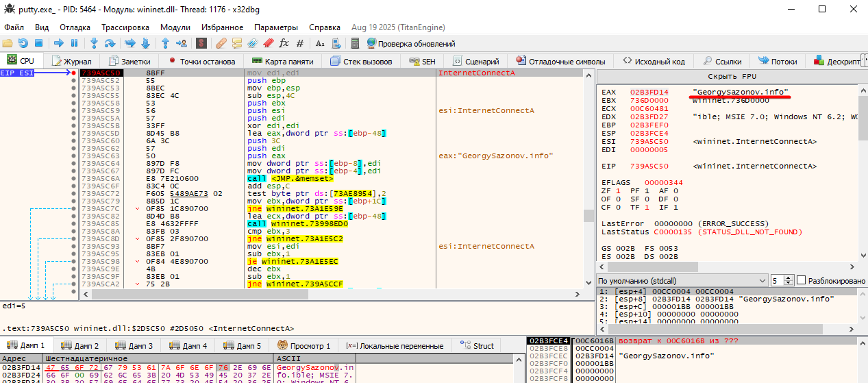Increase the argument count spinner value

[787, 278]
